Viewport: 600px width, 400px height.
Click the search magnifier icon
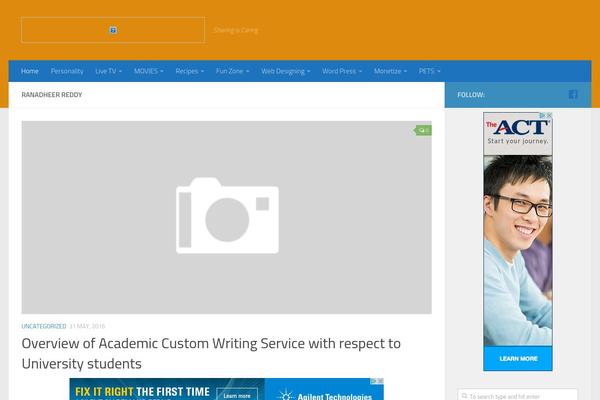[x=464, y=396]
